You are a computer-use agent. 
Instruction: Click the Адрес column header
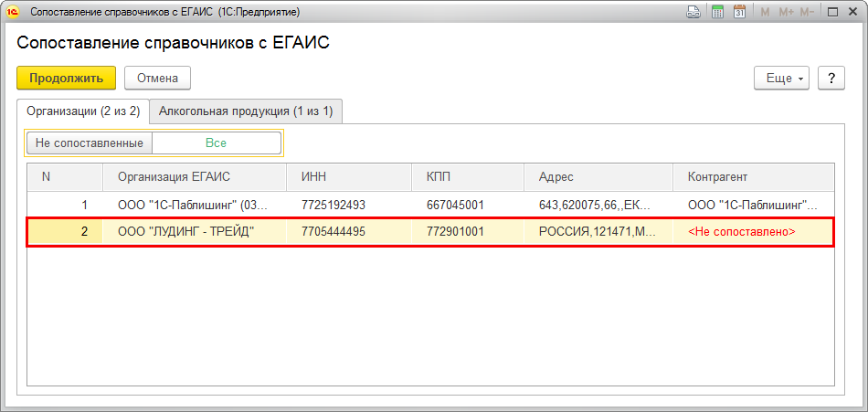pyautogui.click(x=598, y=177)
